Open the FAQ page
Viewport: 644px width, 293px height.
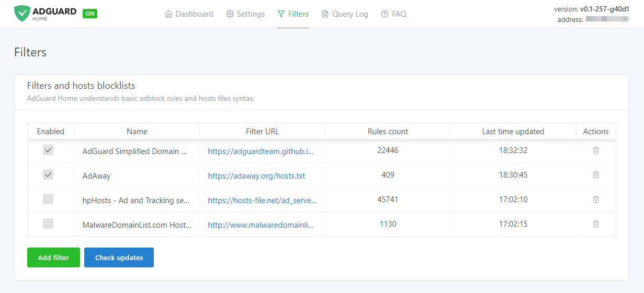393,14
